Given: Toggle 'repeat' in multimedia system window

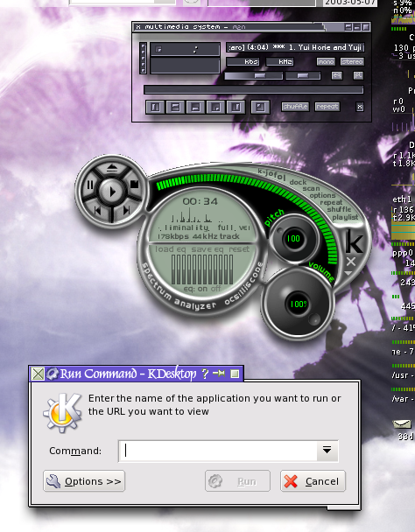Looking at the screenshot, I should pyautogui.click(x=327, y=107).
